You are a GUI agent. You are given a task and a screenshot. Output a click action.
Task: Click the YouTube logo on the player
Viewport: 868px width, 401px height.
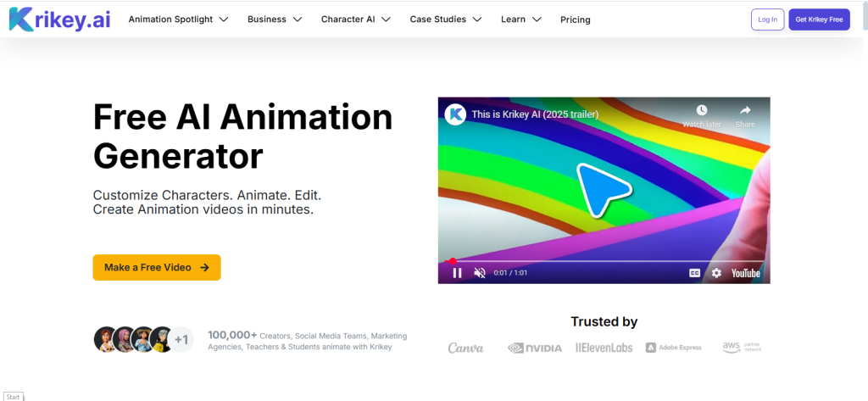point(746,273)
